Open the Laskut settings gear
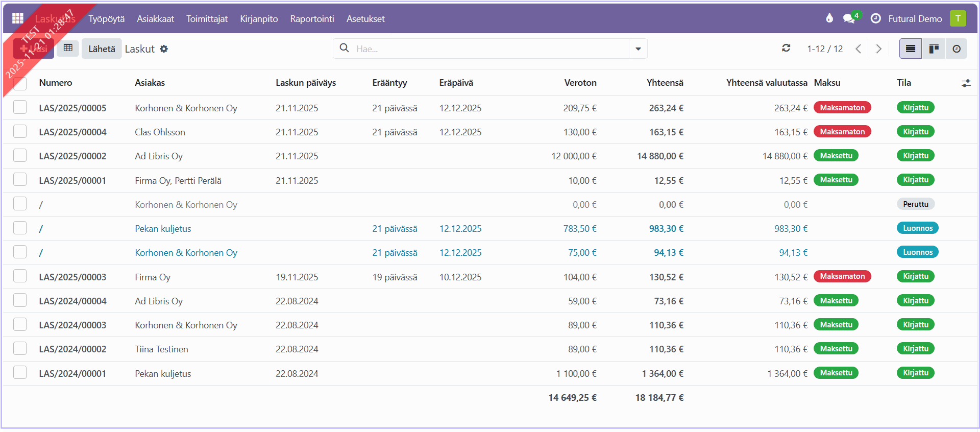 tap(164, 49)
